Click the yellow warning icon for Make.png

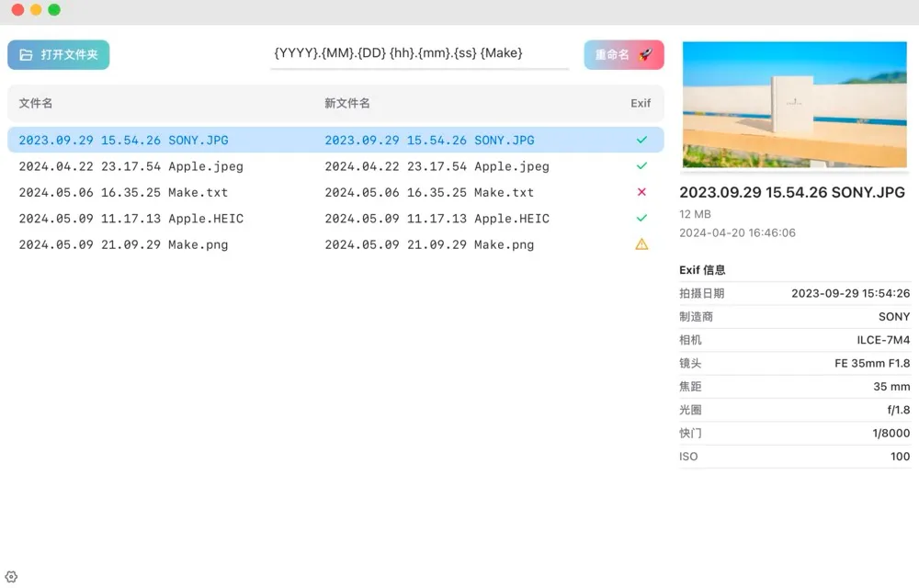tap(641, 244)
